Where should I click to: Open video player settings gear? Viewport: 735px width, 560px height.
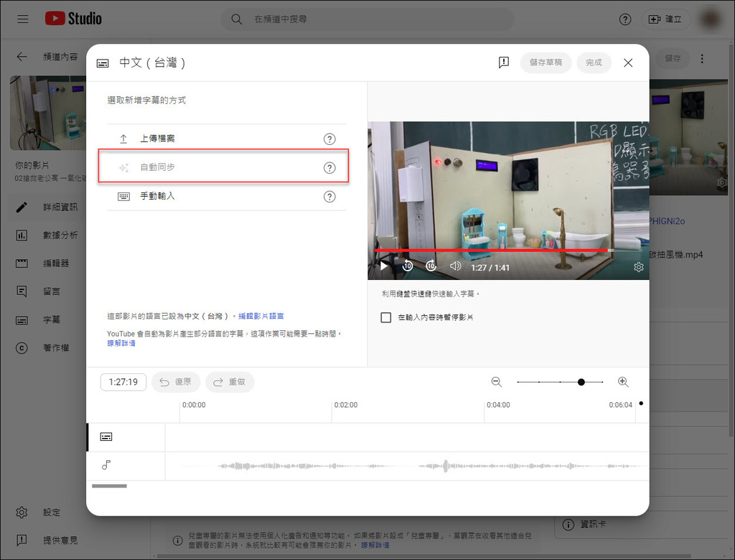coord(638,267)
